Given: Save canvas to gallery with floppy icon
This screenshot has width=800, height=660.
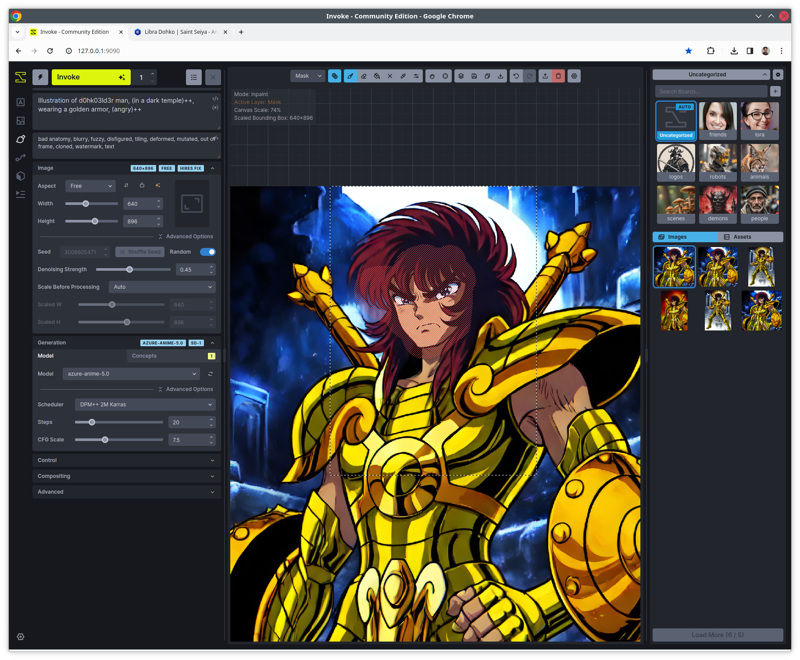Looking at the screenshot, I should (x=474, y=76).
